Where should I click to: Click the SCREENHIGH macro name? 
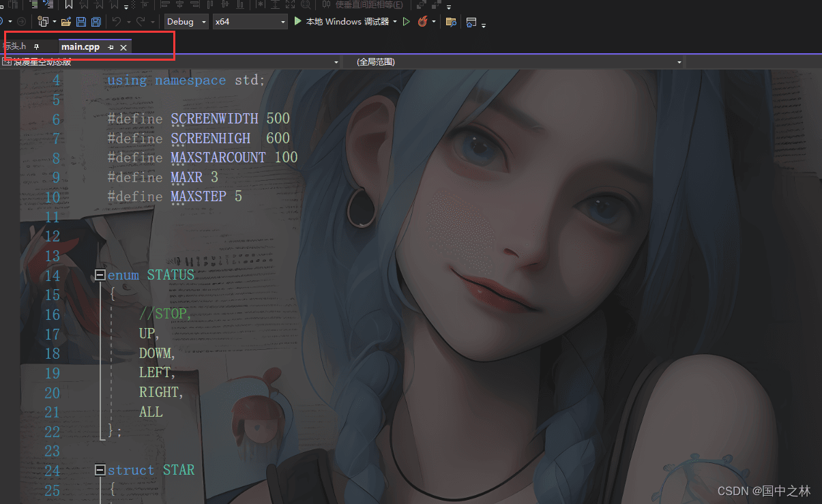coord(210,138)
